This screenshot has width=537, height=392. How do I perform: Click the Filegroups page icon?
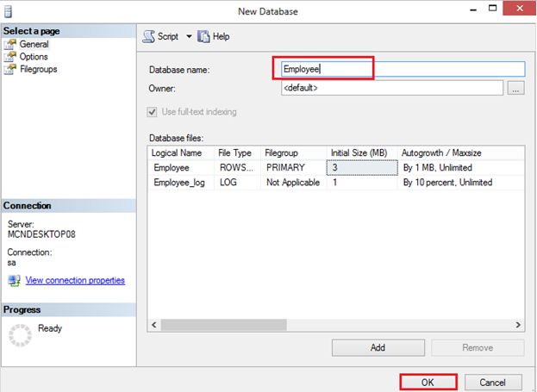tap(10, 69)
